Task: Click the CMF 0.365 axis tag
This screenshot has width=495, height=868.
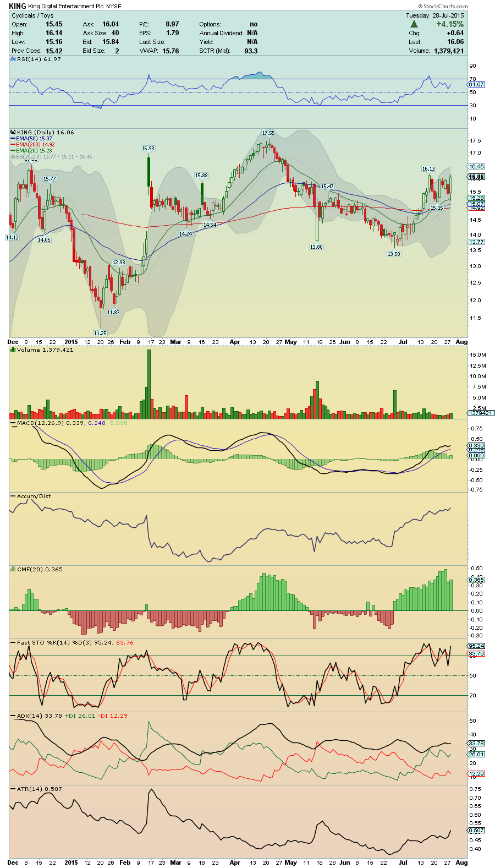Action: (476, 580)
